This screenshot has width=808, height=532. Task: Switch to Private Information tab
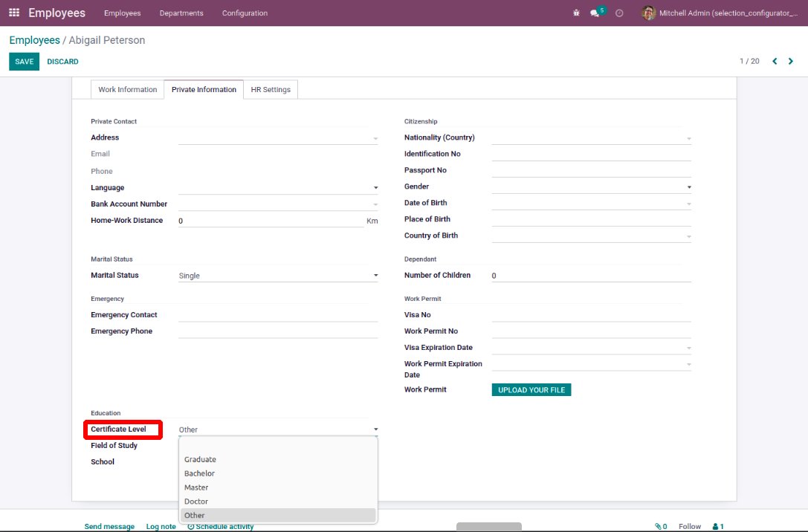coord(204,90)
